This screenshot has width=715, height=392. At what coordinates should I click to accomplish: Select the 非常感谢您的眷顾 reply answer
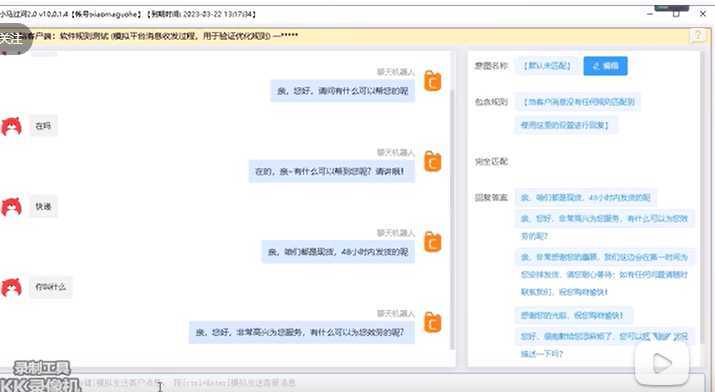(x=605, y=274)
